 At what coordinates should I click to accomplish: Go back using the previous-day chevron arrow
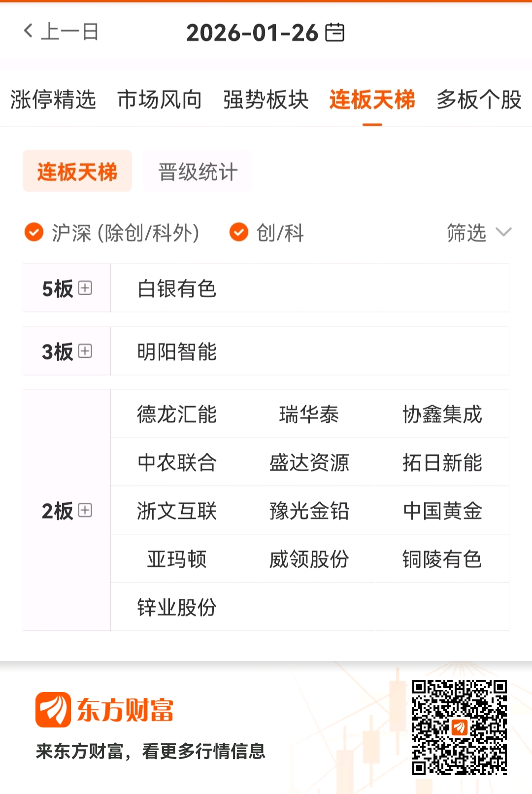28,31
